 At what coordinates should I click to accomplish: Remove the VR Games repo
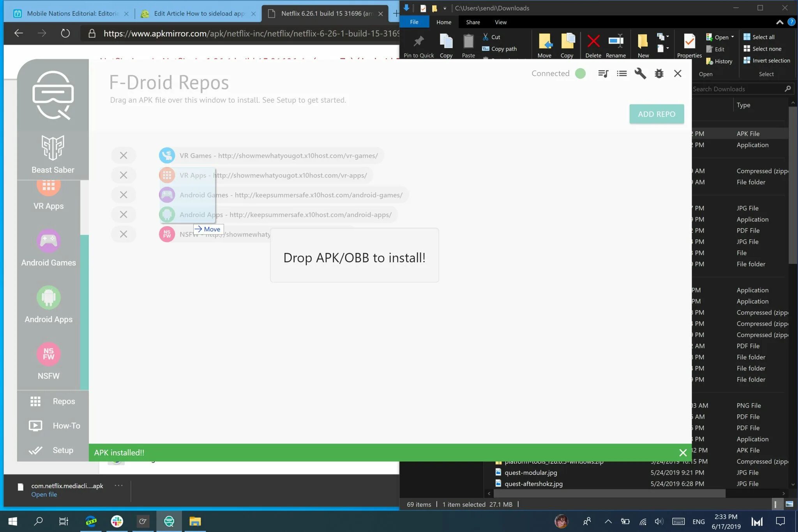[x=124, y=156]
